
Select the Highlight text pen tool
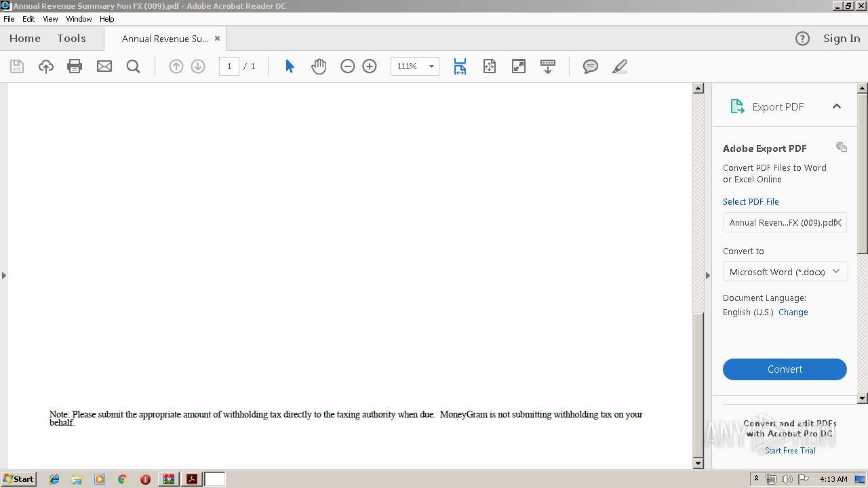[620, 66]
